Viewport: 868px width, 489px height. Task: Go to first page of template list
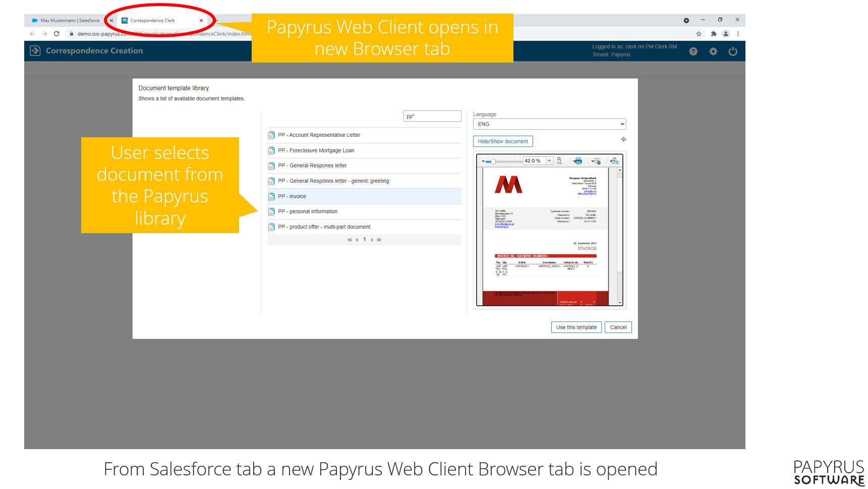350,240
